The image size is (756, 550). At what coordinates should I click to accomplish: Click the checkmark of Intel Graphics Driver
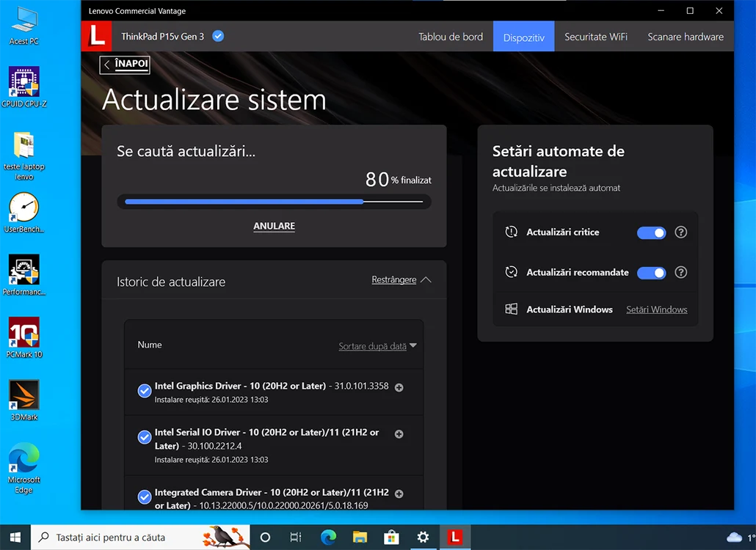click(x=144, y=391)
